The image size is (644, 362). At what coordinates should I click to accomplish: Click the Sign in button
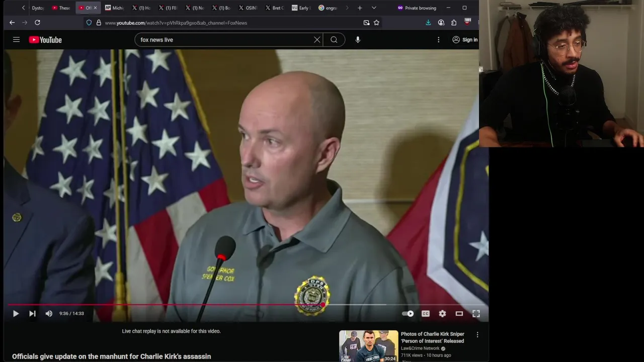465,40
